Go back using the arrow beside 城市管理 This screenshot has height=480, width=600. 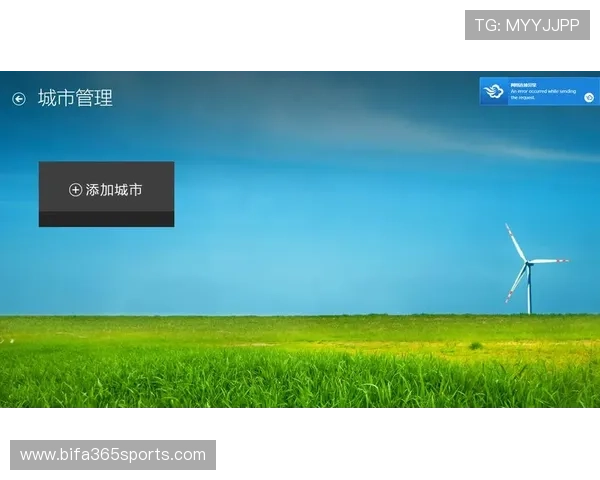pos(19,99)
